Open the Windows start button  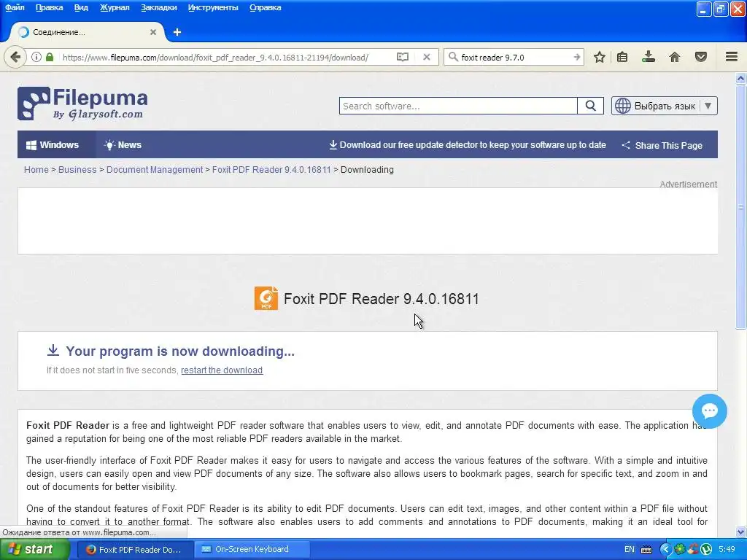pos(35,549)
